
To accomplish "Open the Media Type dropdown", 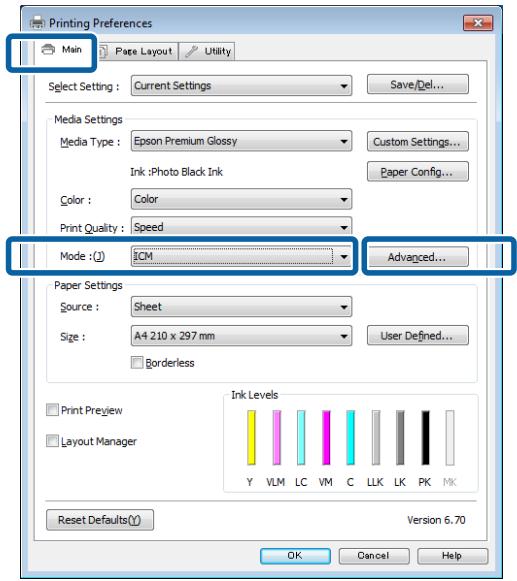I will pos(241,141).
